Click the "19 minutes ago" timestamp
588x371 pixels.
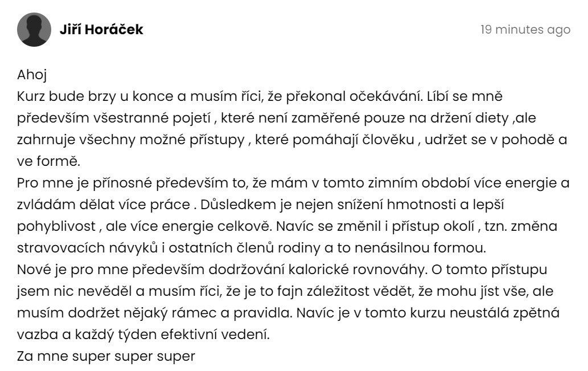525,29
